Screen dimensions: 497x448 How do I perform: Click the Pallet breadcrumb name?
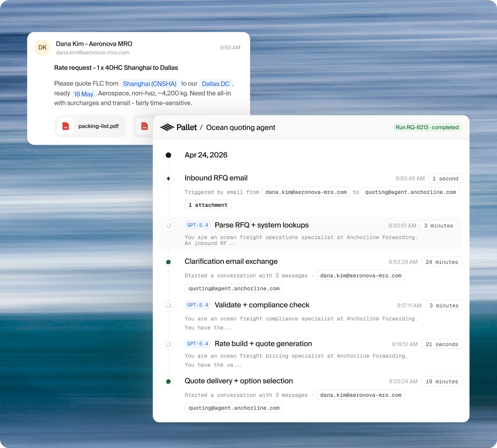click(187, 127)
